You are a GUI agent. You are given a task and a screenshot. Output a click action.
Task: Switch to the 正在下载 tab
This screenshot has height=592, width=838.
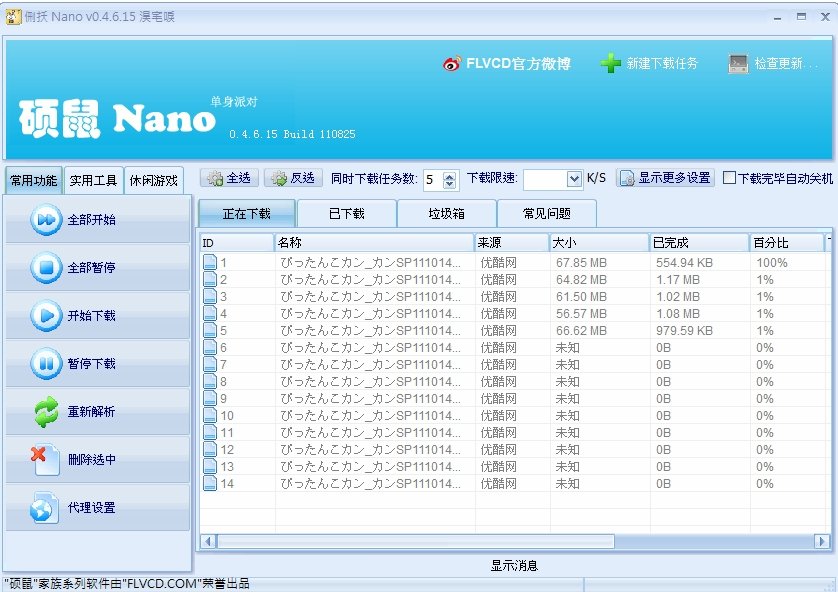(x=246, y=214)
